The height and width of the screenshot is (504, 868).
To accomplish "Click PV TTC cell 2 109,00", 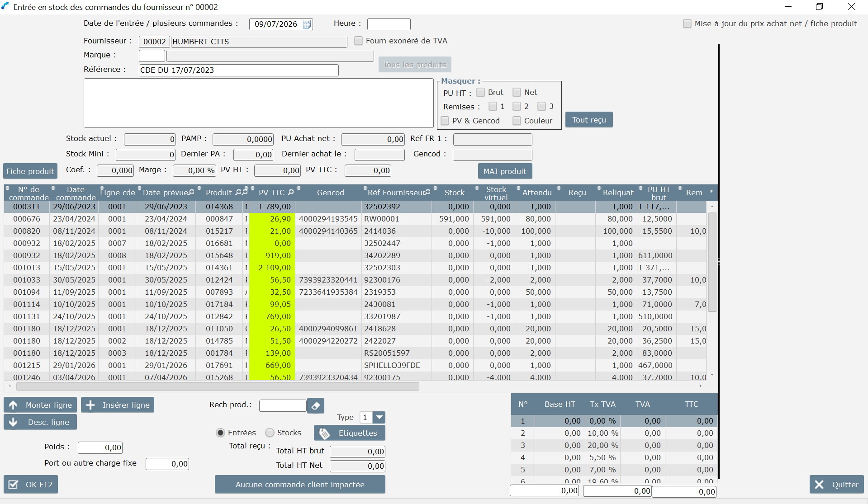I will coord(272,268).
